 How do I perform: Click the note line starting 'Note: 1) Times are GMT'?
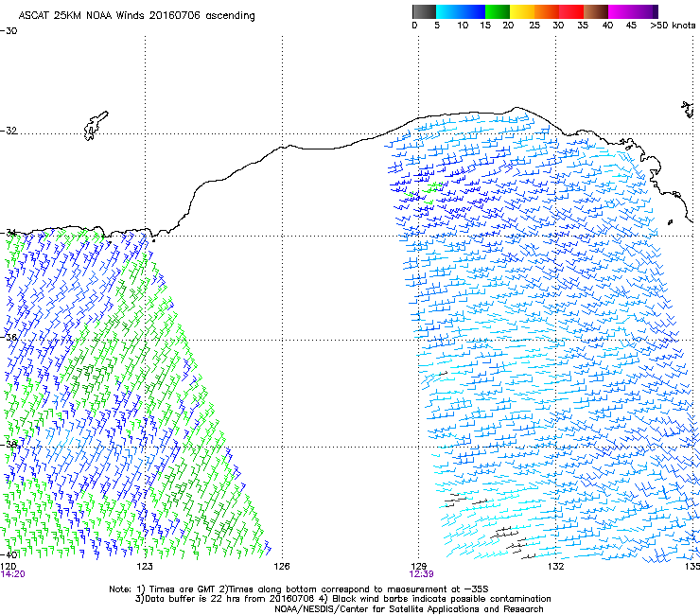[299, 589]
